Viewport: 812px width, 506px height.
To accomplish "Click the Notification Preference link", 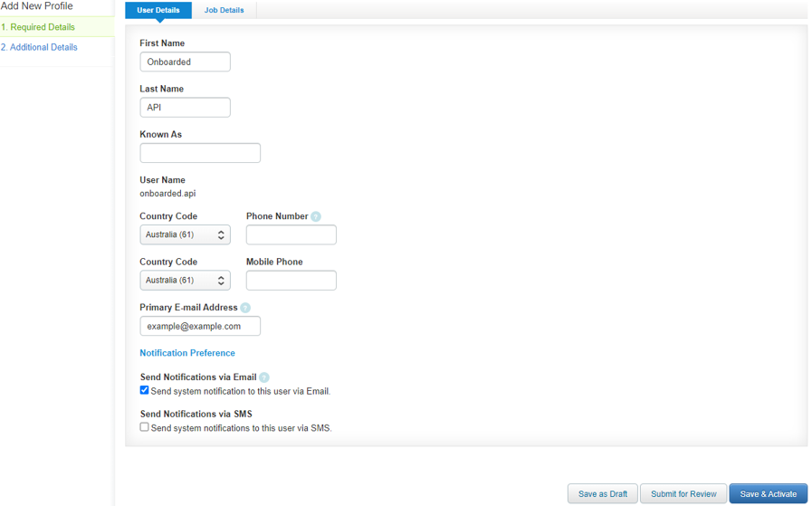I will click(187, 353).
